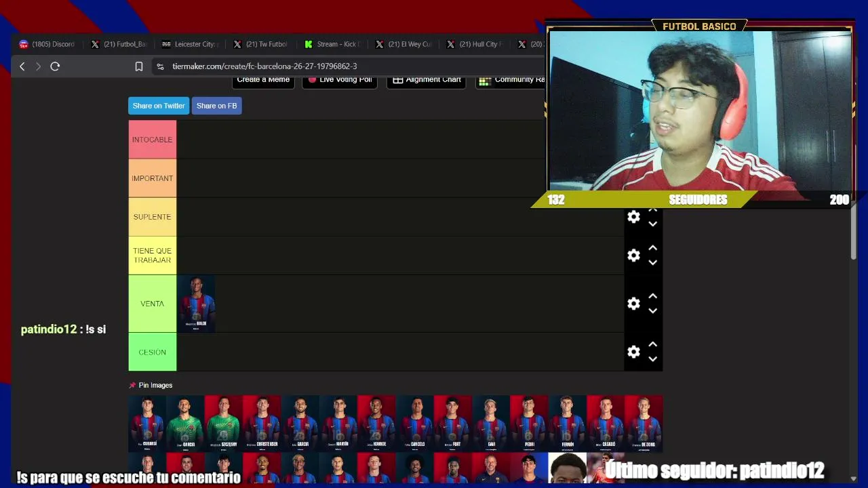The image size is (868, 488).
Task: Select the De Jong player card
Action: pyautogui.click(x=644, y=424)
